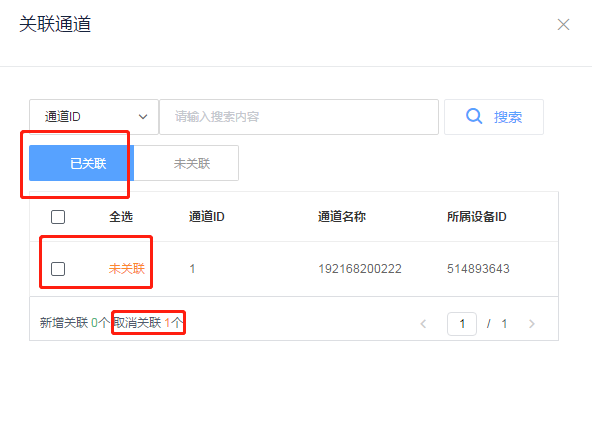Screen dimensions: 592x431
Task: Close the 关联通道 dialog
Action: tap(563, 25)
